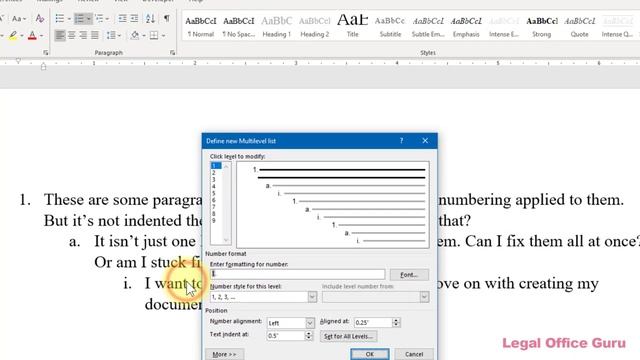
Task: Apply the No Spacing style
Action: click(239, 27)
